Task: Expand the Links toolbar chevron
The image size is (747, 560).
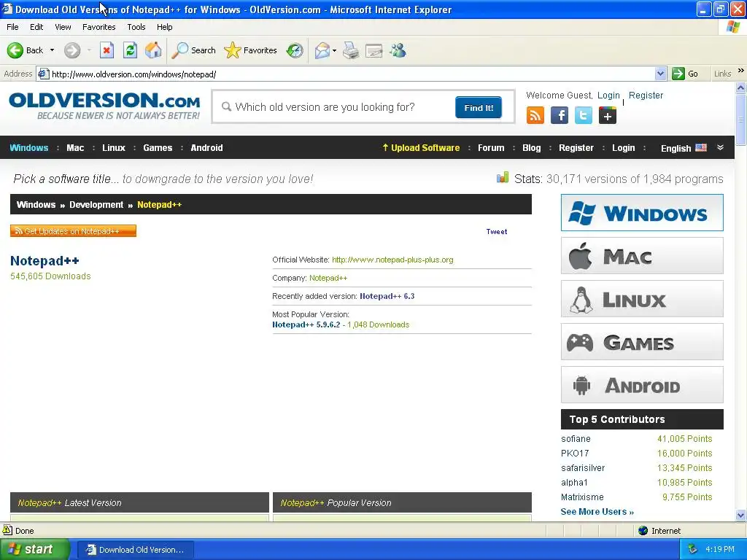Action: coord(741,71)
